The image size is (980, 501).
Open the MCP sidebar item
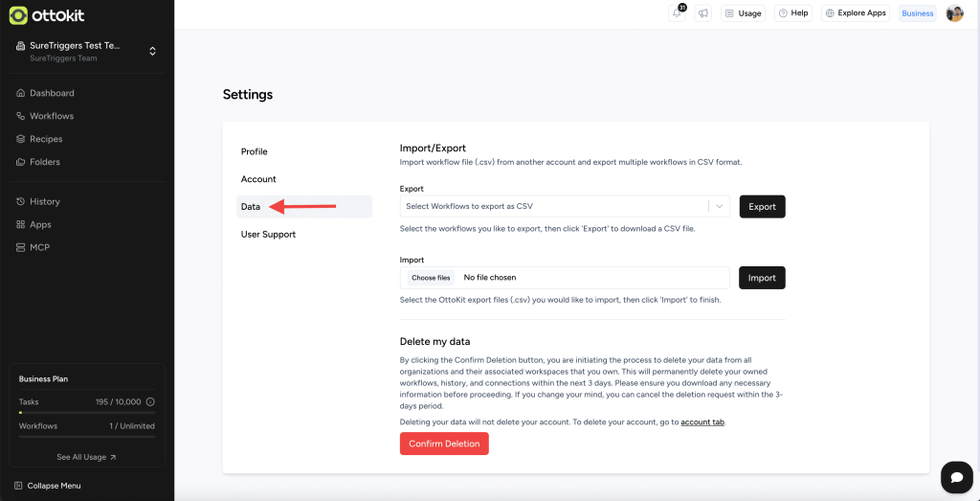click(x=39, y=247)
